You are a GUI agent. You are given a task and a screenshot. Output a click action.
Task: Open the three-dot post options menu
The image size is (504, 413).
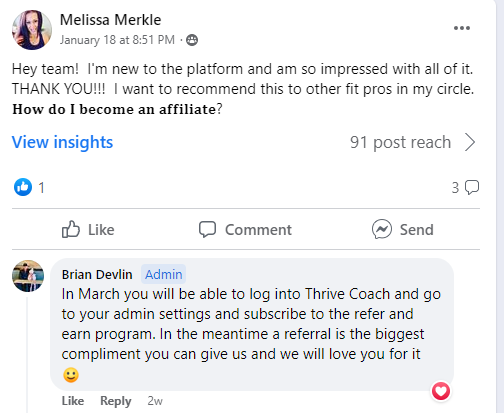pos(462,28)
